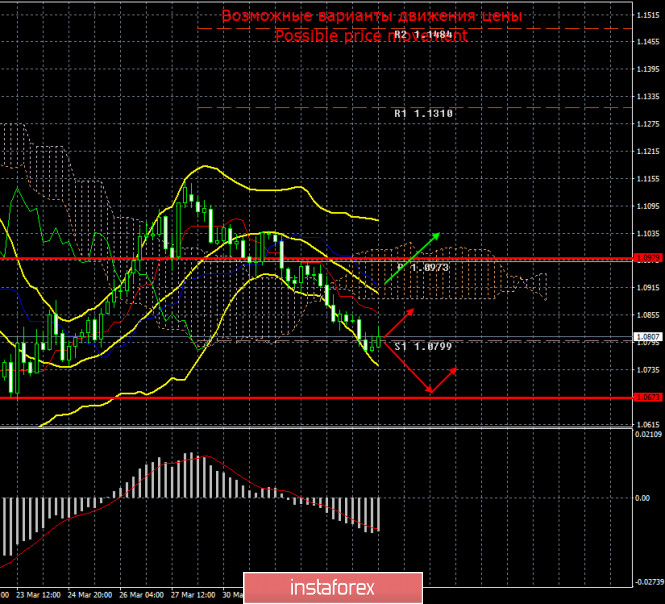Screen dimensions: 665x604
Task: Click the 1.1095 price axis value
Action: click(648, 206)
